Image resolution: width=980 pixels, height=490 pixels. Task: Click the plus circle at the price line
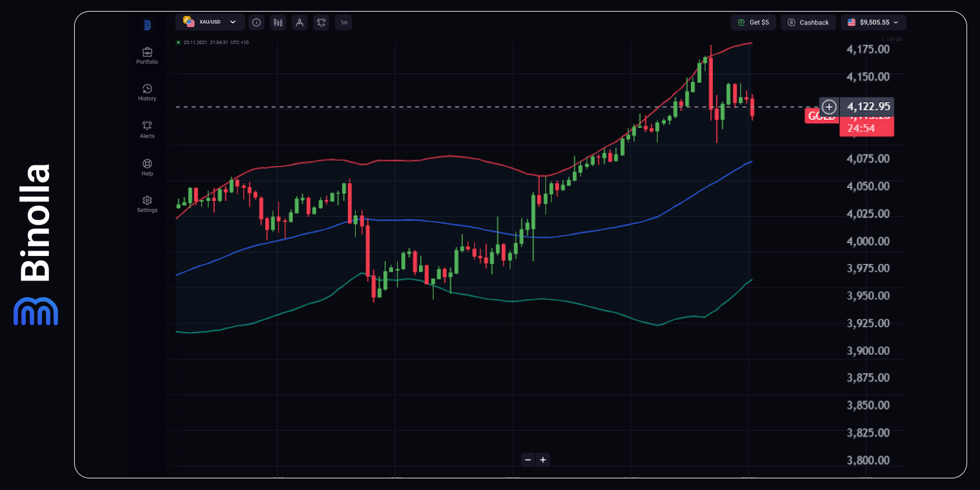point(829,107)
